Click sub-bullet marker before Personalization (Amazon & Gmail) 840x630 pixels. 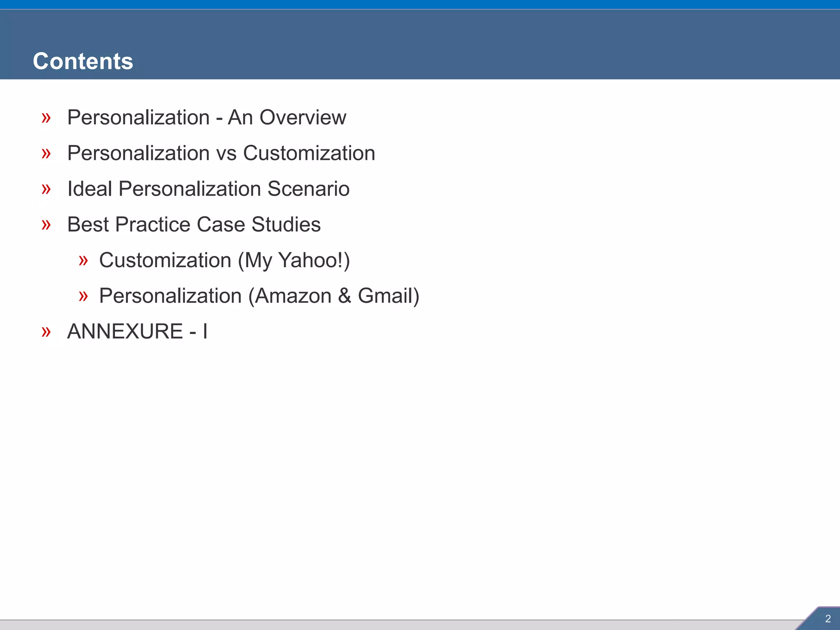[83, 297]
